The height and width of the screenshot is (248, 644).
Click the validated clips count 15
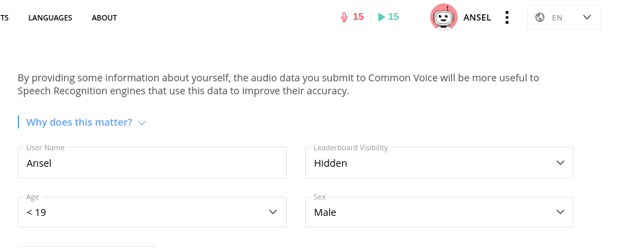[x=393, y=17]
